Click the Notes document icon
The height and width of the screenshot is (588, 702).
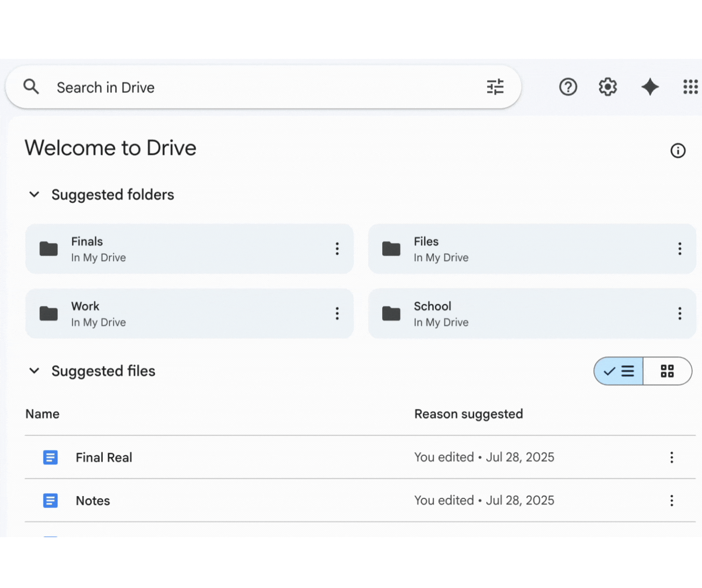point(50,501)
